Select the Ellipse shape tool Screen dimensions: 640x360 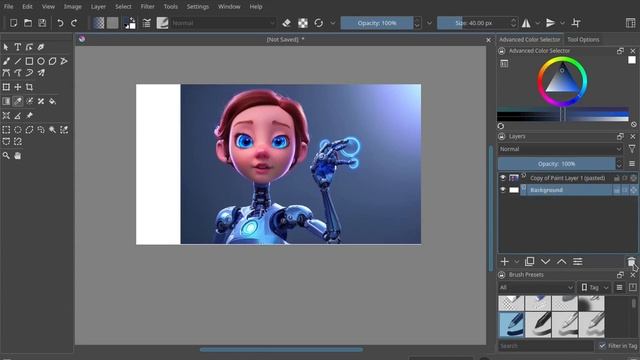(x=41, y=61)
